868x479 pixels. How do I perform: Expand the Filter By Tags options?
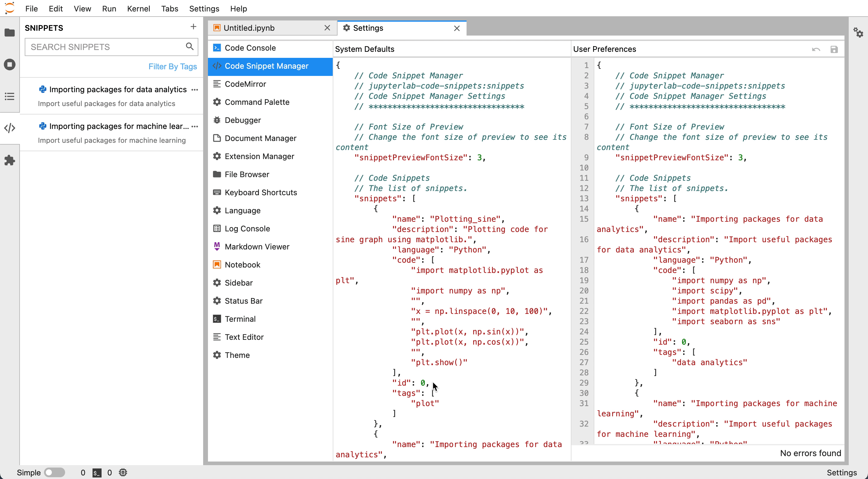click(172, 66)
